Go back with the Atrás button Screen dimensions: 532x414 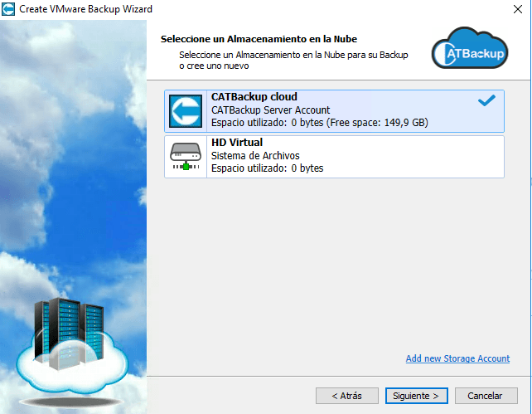(346, 396)
